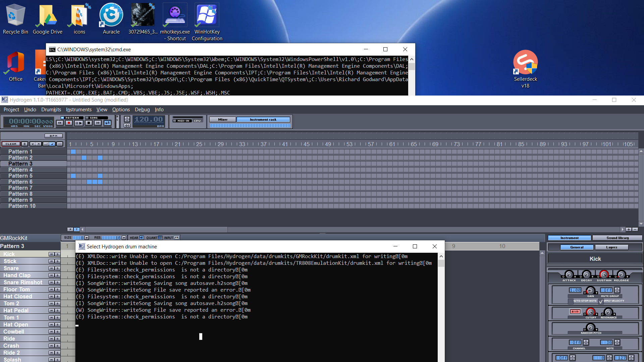644x362 pixels.
Task: Click the 120.00 BPM display field
Action: pos(149,120)
